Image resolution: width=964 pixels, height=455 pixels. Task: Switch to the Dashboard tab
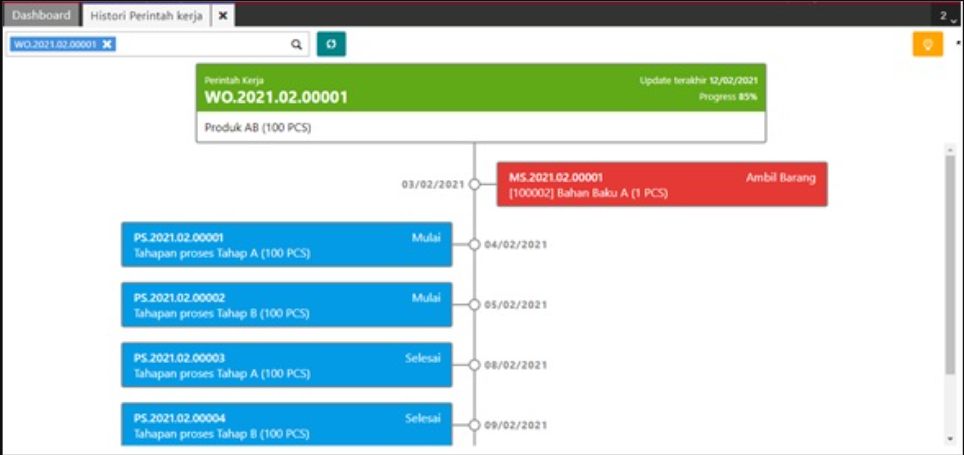pyautogui.click(x=41, y=16)
